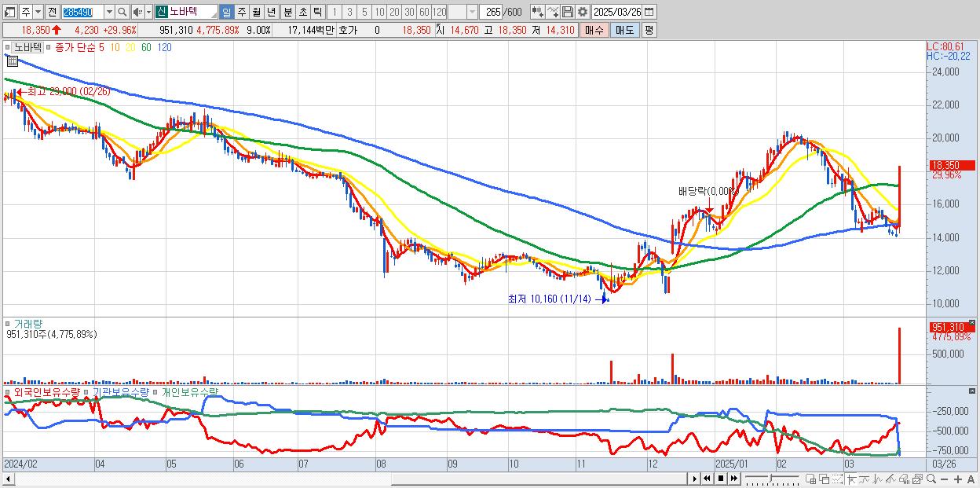This screenshot has width=980, height=488.
Task: Open the dropdown beside the speaker icon
Action: coord(148,12)
